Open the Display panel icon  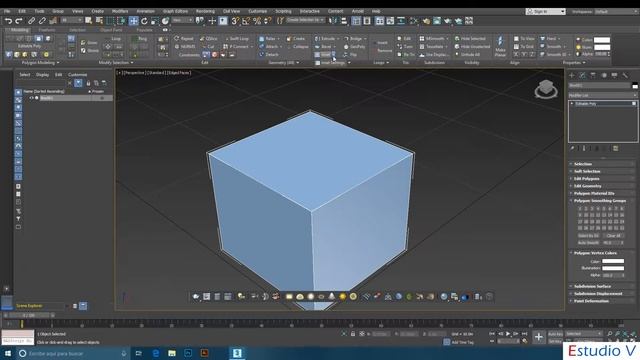[x=614, y=76]
